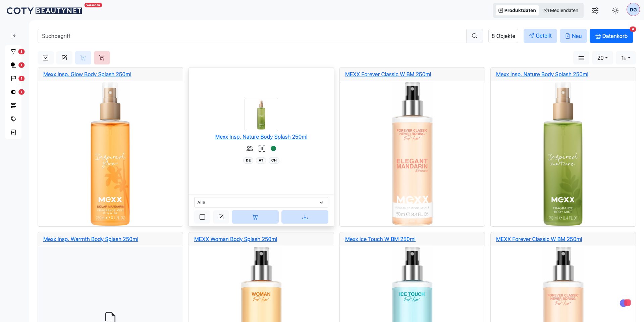Viewport: 644px width, 322px height.
Task: Open the flag filter in sidebar
Action: click(13, 79)
